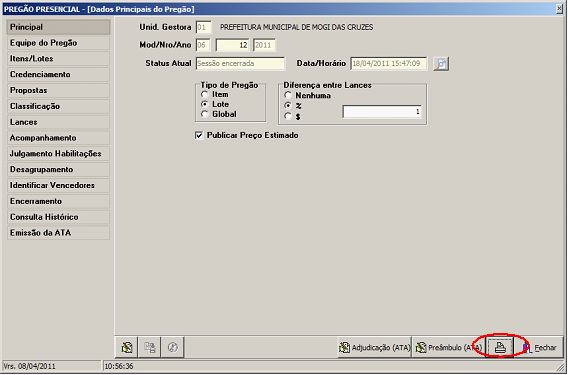Click the Preâmbulo (ATA) button
568x375 pixels.
pyautogui.click(x=448, y=347)
